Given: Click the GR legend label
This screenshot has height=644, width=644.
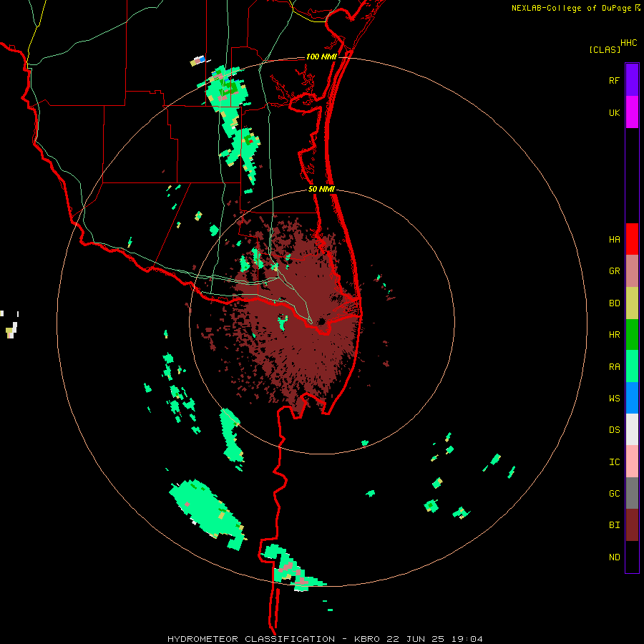Looking at the screenshot, I should (x=614, y=271).
